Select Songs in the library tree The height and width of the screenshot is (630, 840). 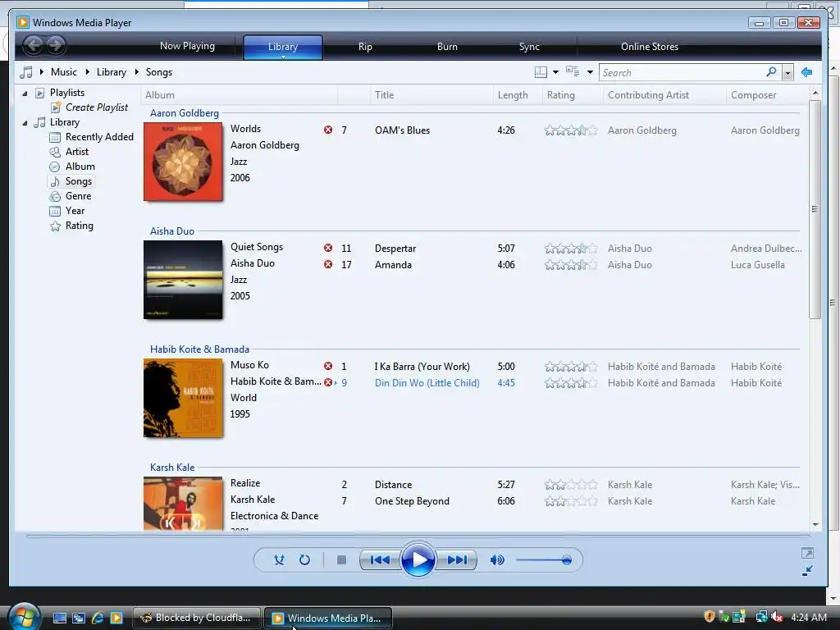[78, 181]
